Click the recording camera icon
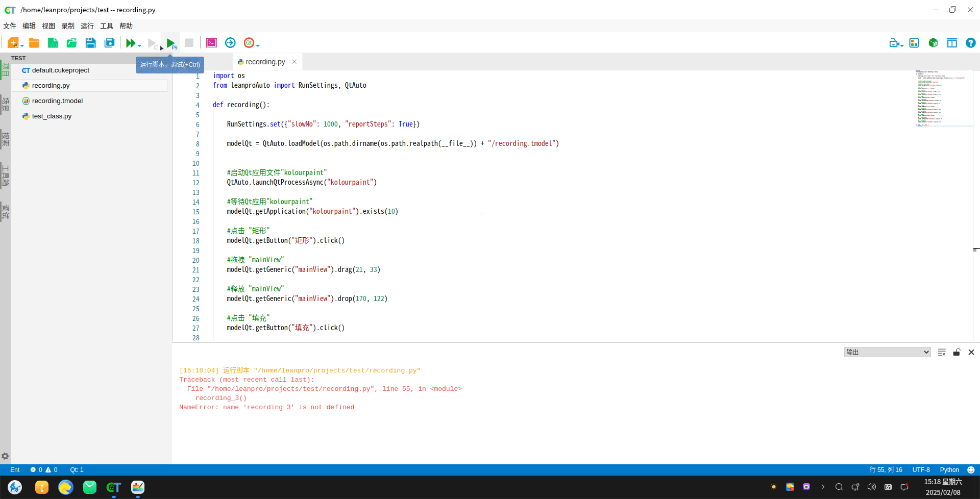Viewport: 980px width, 499px height. point(894,43)
